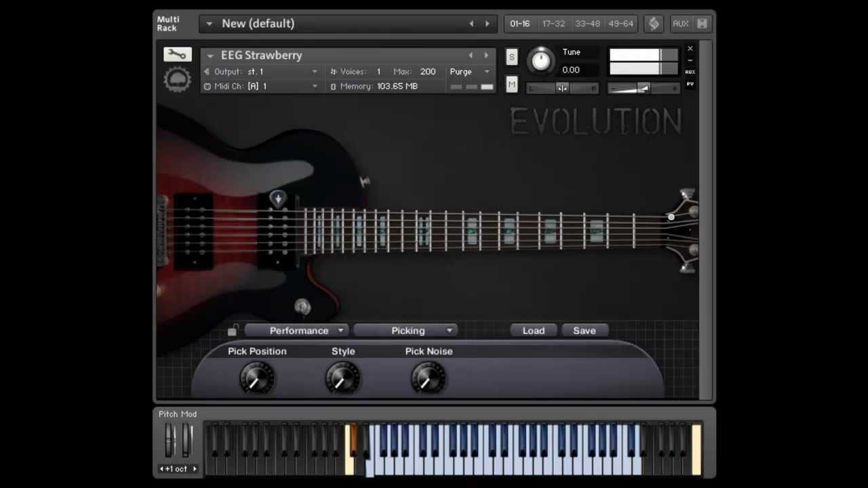Click the pitch bend wheel
Image resolution: width=868 pixels, height=488 pixels.
[x=170, y=441]
